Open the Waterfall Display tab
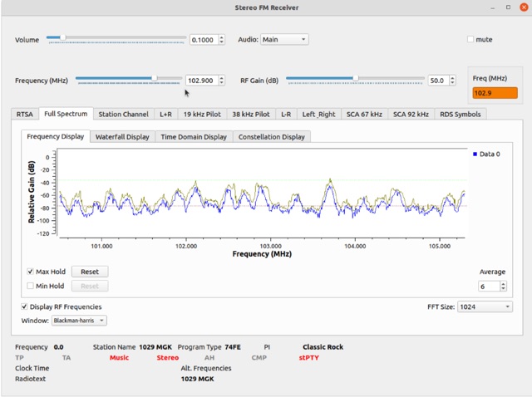532x397 pixels. 122,136
